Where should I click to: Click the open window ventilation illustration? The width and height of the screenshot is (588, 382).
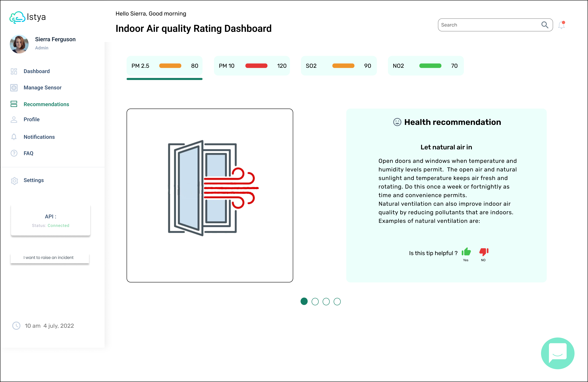click(213, 188)
